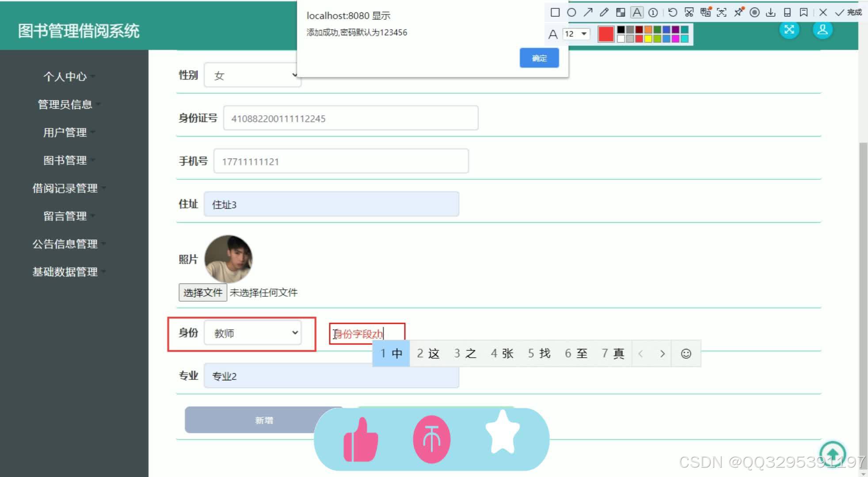Screen dimensions: 868x477
Task: Start screen recording from toolbar
Action: (x=754, y=12)
